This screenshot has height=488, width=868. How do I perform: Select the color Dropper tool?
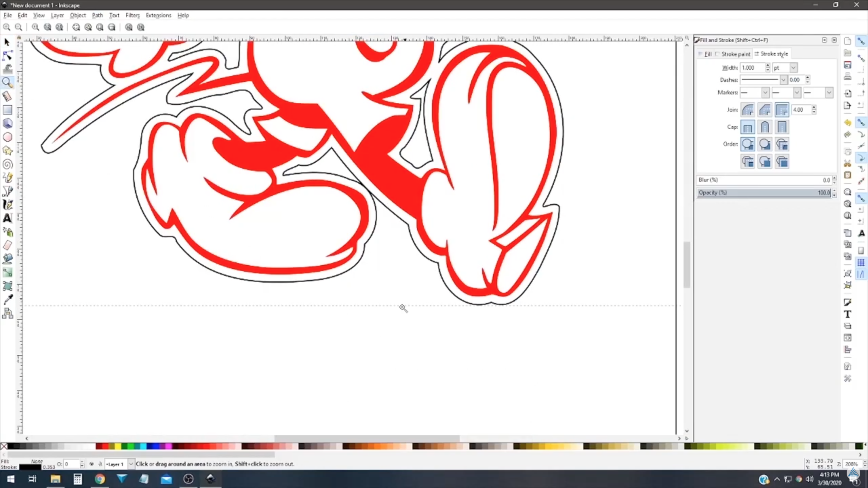[x=7, y=300]
